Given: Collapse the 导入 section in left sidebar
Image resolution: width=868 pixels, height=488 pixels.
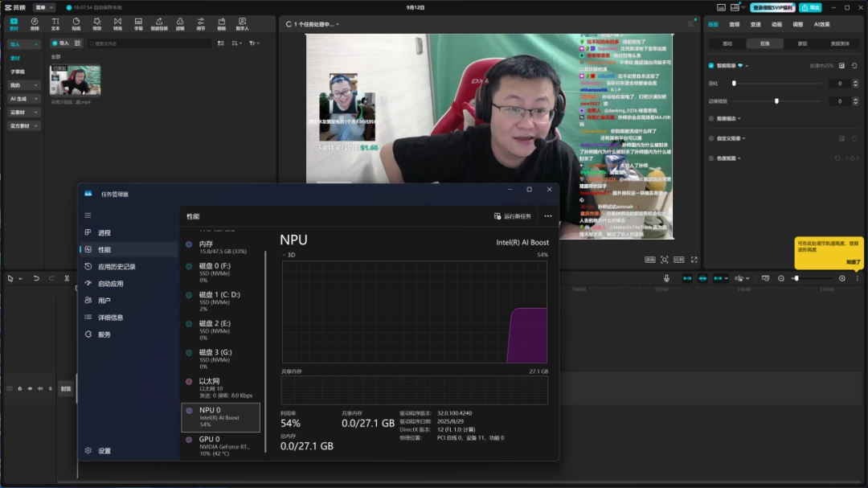Looking at the screenshot, I should pos(23,44).
